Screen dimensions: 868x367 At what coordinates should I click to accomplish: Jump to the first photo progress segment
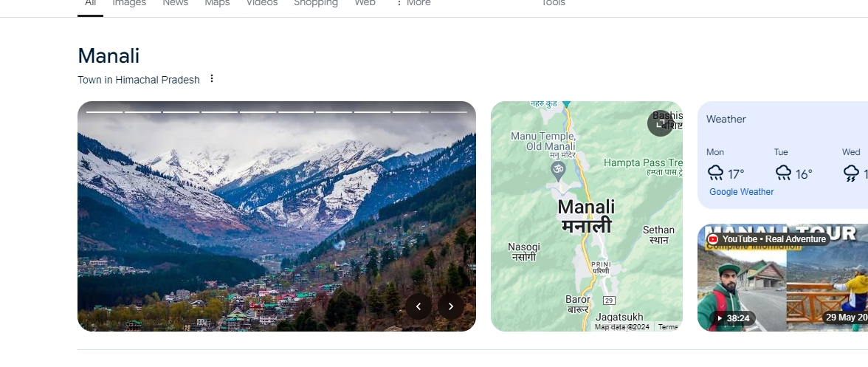(105, 112)
